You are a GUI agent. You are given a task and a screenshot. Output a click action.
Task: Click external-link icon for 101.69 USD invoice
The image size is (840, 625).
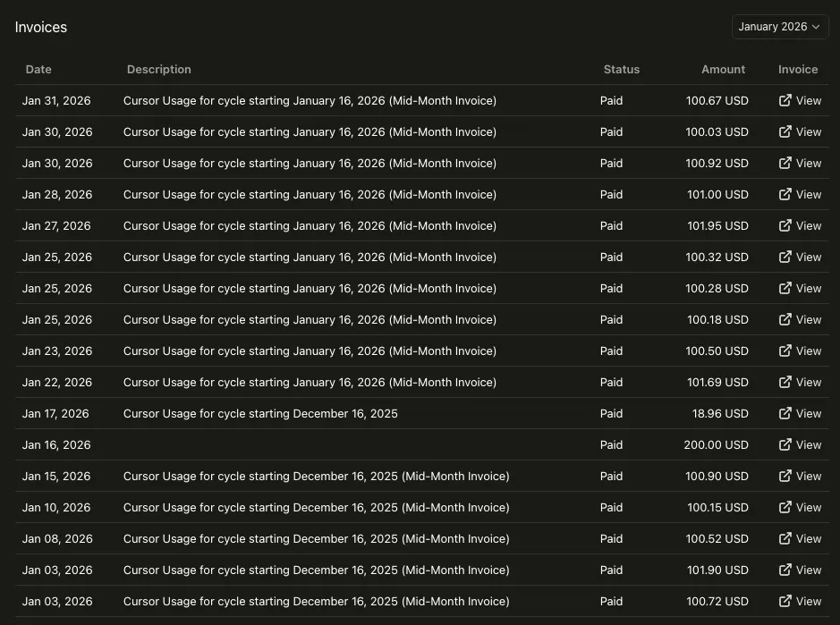coord(785,382)
